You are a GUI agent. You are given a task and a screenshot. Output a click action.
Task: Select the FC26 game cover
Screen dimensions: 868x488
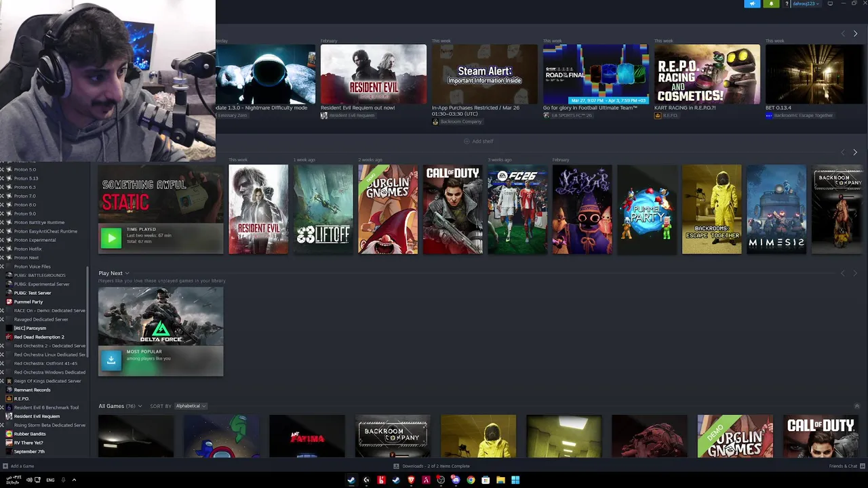pyautogui.click(x=517, y=209)
